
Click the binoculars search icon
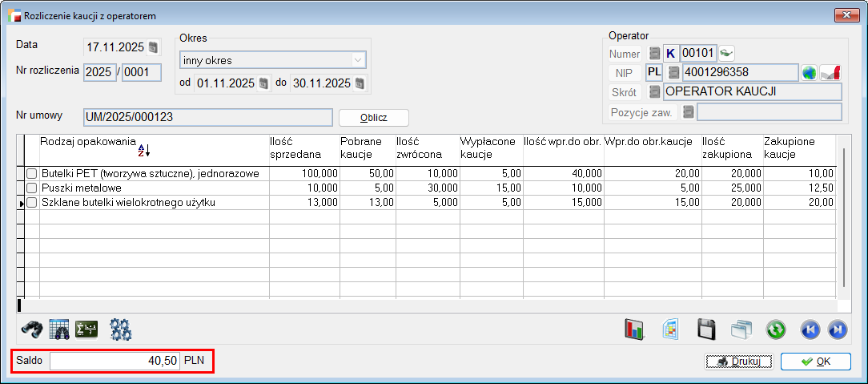click(x=31, y=329)
